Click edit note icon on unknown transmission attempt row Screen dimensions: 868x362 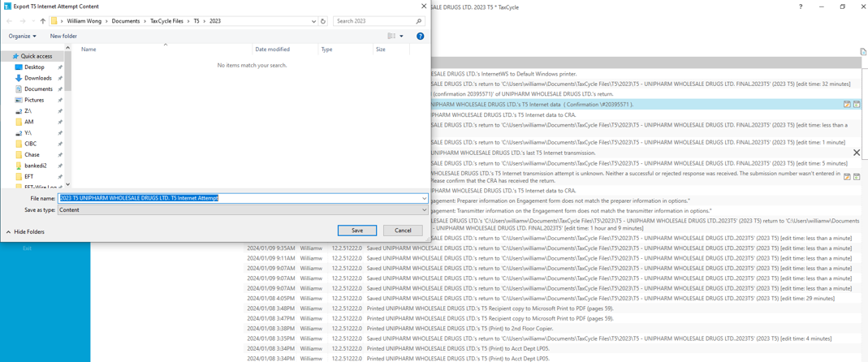pyautogui.click(x=846, y=177)
